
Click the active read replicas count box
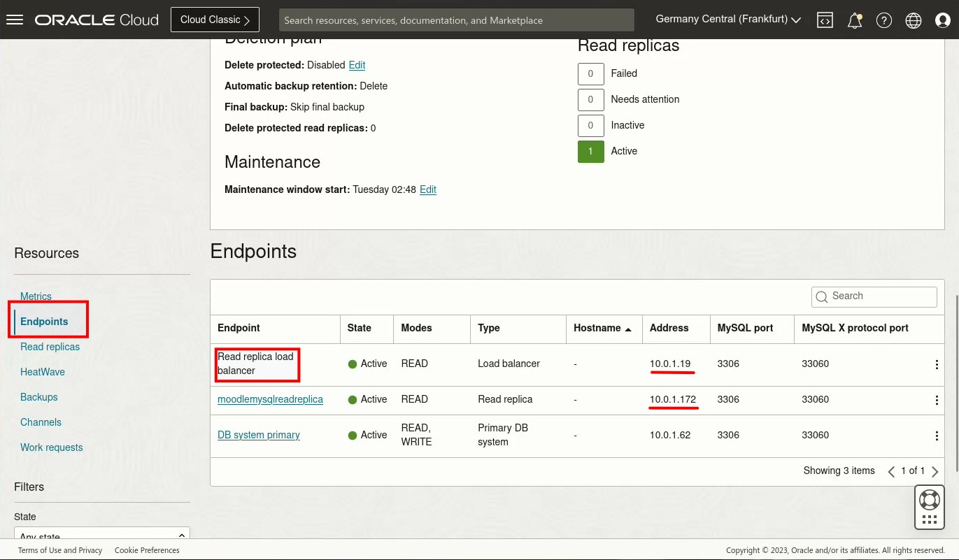tap(590, 151)
